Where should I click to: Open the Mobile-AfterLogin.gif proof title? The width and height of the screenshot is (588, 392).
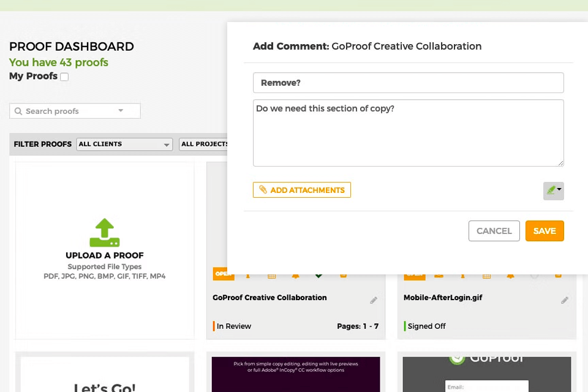pyautogui.click(x=443, y=298)
